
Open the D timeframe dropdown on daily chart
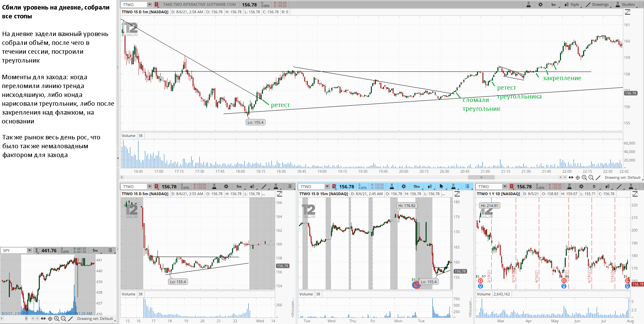(594, 186)
